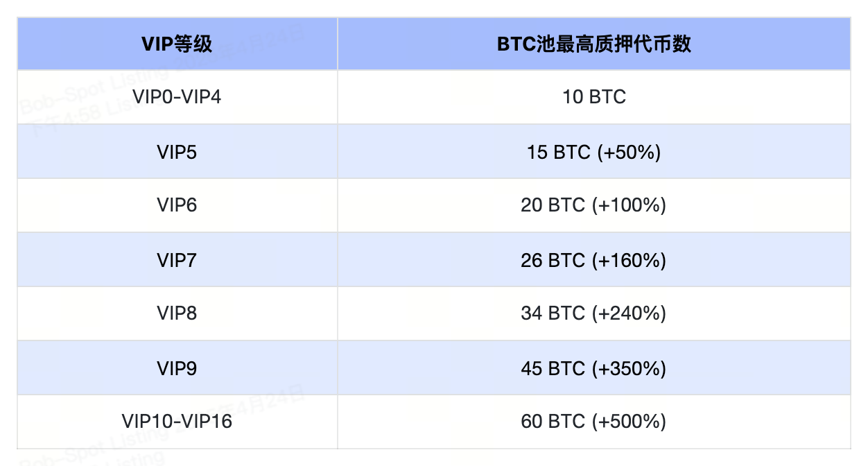Click the VIP等级 column header
Image resolution: width=868 pixels, height=466 pixels.
(177, 44)
